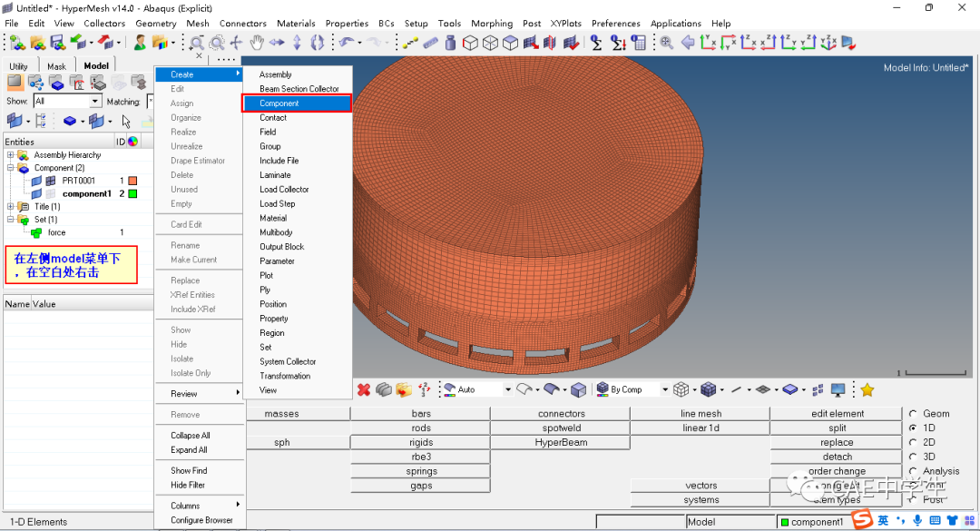Click the Summation sigma icon
Screen dimensions: 980x531
point(596,43)
